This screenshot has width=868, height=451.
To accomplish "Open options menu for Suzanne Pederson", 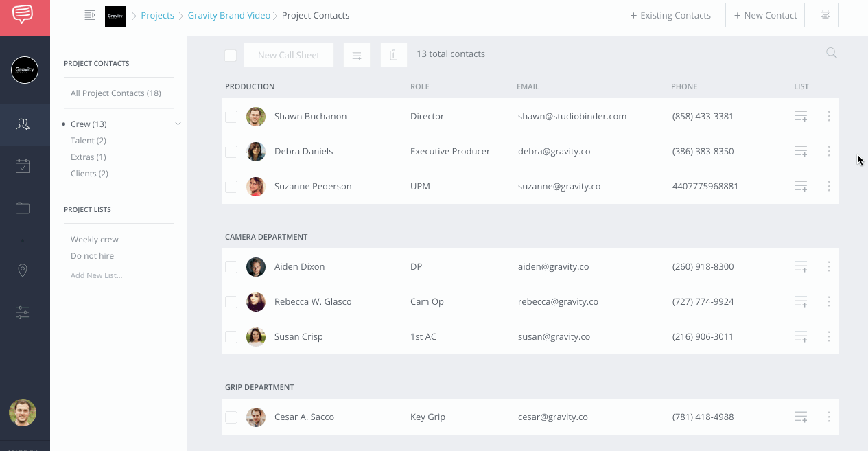I will pos(829,186).
